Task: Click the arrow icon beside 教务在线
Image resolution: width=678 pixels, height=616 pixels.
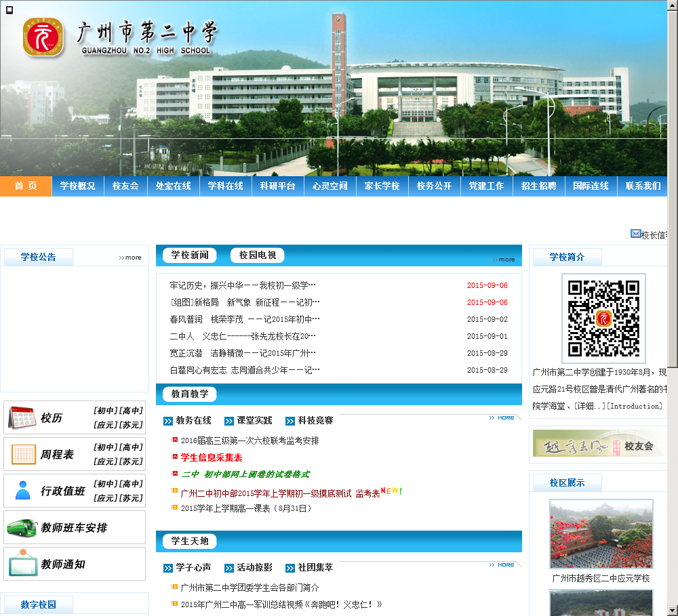Action: pos(167,421)
